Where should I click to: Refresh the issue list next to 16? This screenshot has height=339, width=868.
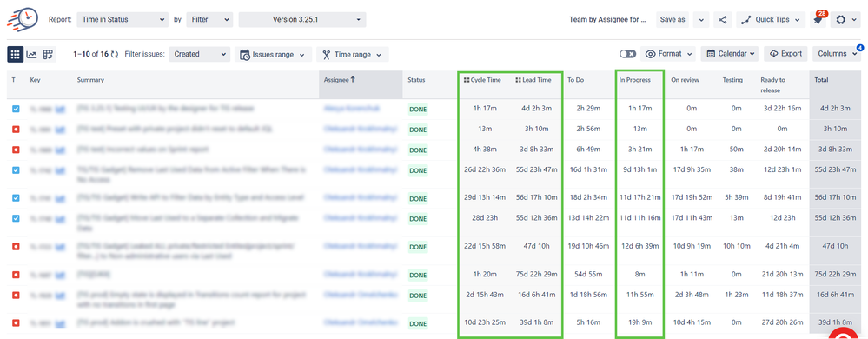[x=115, y=54]
